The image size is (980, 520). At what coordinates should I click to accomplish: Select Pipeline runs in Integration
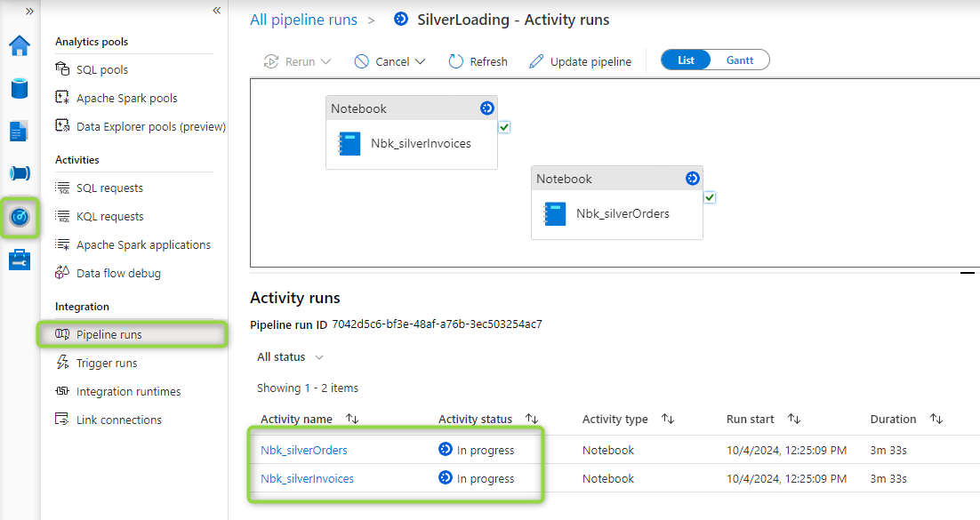point(132,334)
